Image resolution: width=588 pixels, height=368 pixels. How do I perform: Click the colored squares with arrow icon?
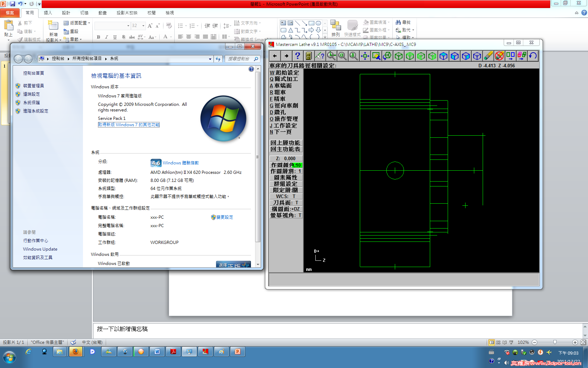coord(521,56)
